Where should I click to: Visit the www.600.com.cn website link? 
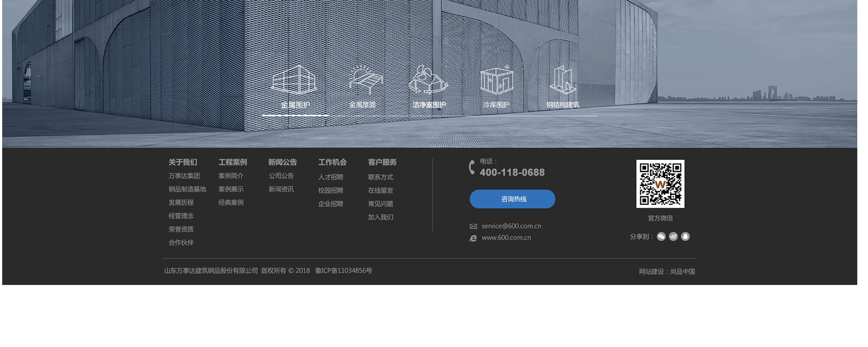[506, 238]
